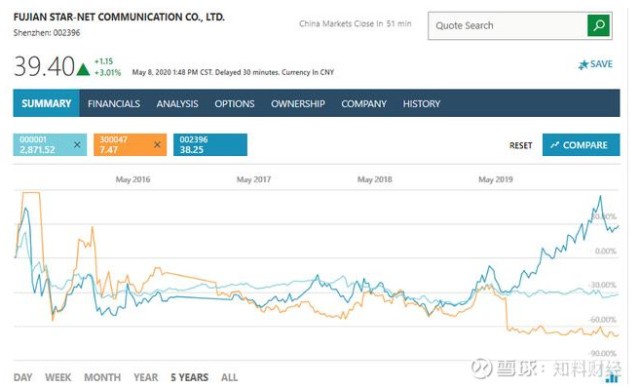Go to the HISTORY tab

(x=421, y=104)
